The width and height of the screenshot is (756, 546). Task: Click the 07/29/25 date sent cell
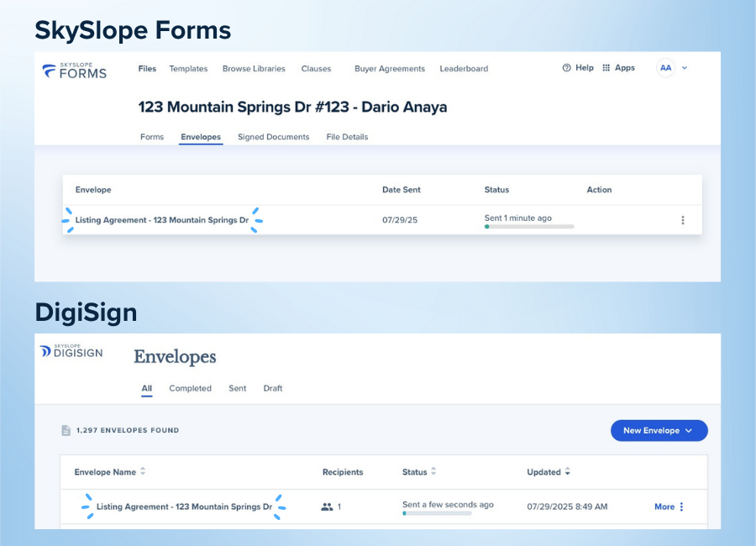coord(400,220)
